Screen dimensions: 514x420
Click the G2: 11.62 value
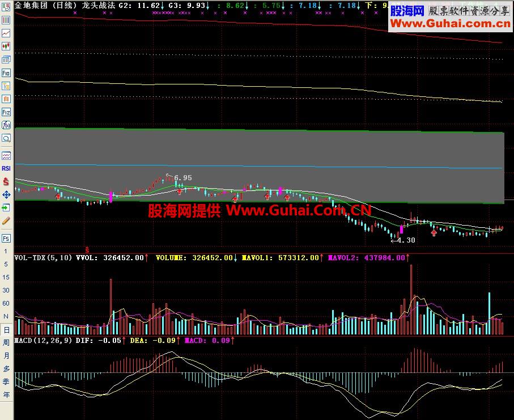(142, 6)
